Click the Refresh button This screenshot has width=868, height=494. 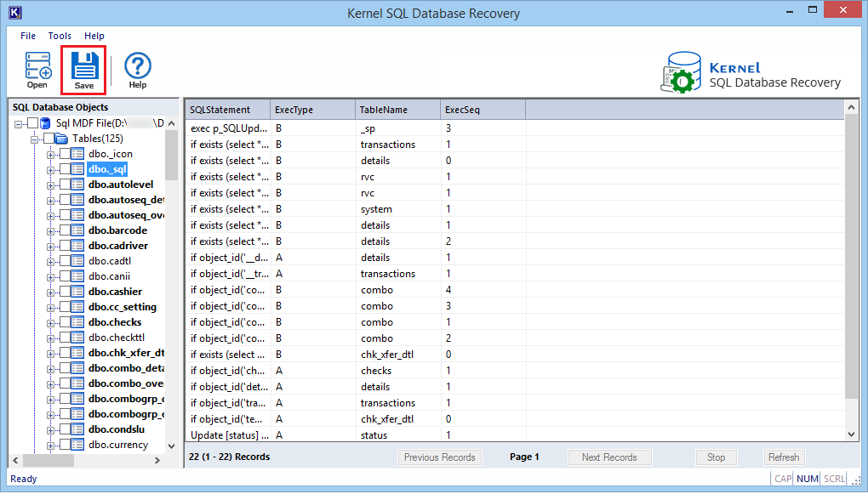click(784, 457)
